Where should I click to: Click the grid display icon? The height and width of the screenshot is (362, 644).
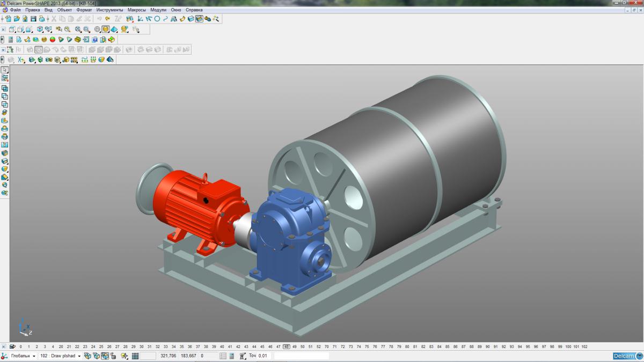tap(135, 356)
